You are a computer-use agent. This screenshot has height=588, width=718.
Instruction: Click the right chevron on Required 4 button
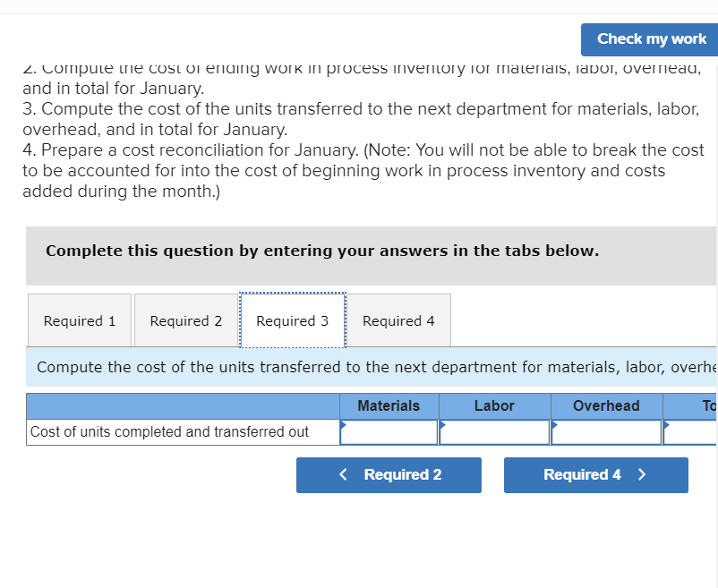(639, 474)
